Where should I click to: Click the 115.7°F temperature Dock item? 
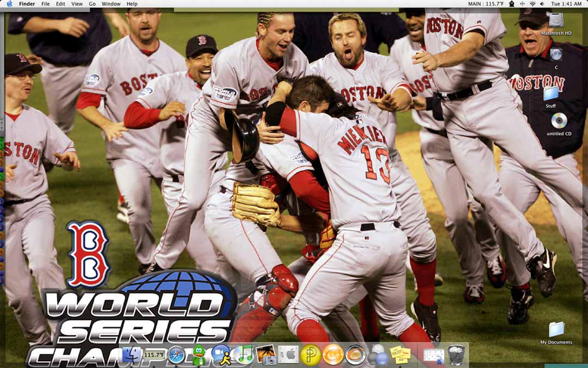[155, 355]
